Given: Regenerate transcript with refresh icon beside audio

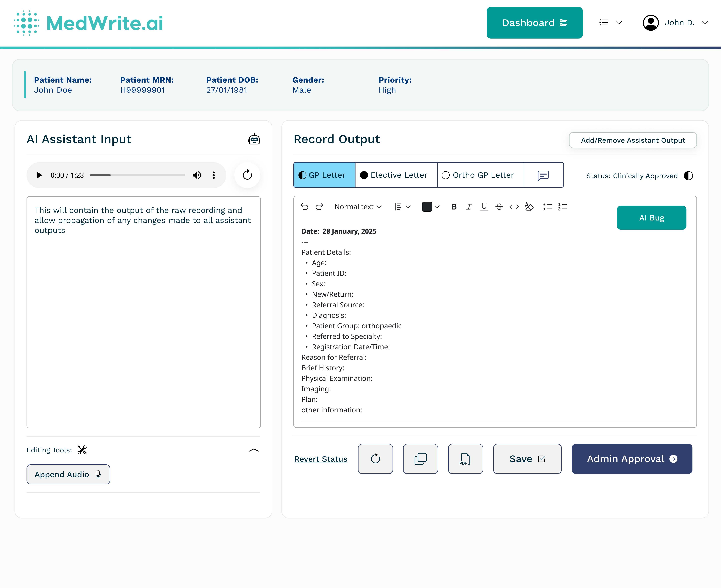Looking at the screenshot, I should [x=247, y=175].
